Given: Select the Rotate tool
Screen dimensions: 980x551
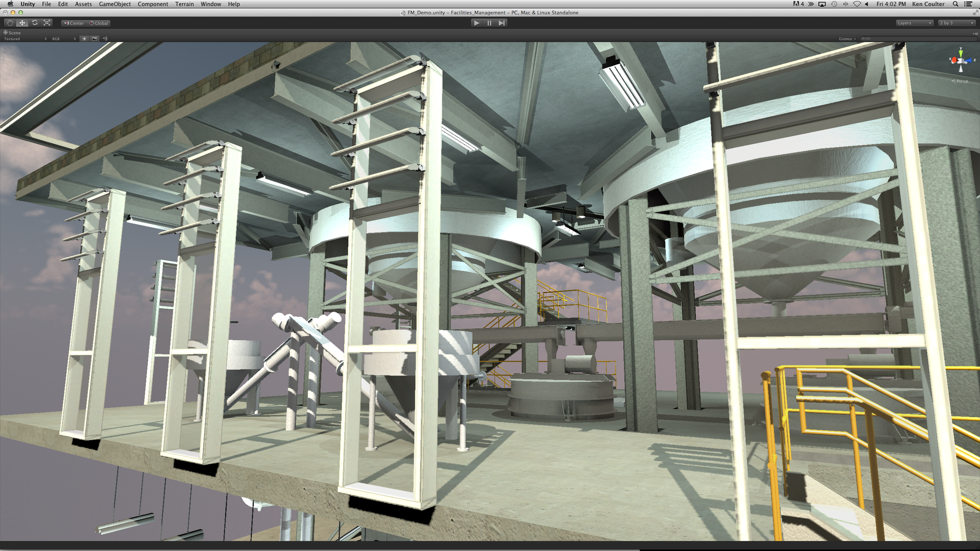Looking at the screenshot, I should (x=34, y=23).
